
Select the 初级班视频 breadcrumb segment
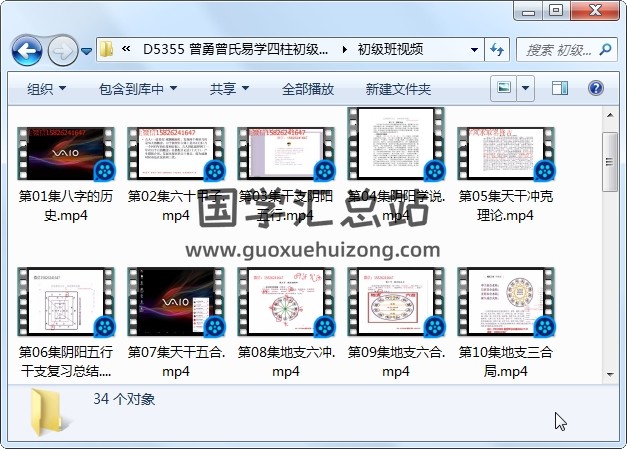point(389,49)
